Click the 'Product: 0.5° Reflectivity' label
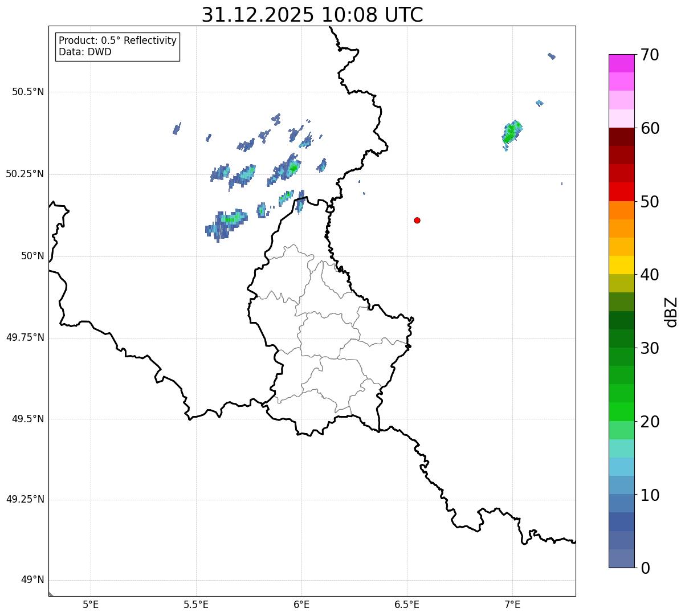This screenshot has width=685, height=616. click(x=118, y=41)
